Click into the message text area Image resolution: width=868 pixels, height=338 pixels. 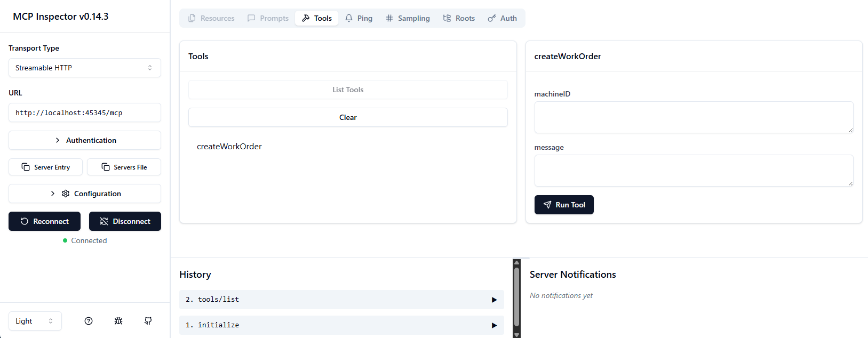coord(694,171)
